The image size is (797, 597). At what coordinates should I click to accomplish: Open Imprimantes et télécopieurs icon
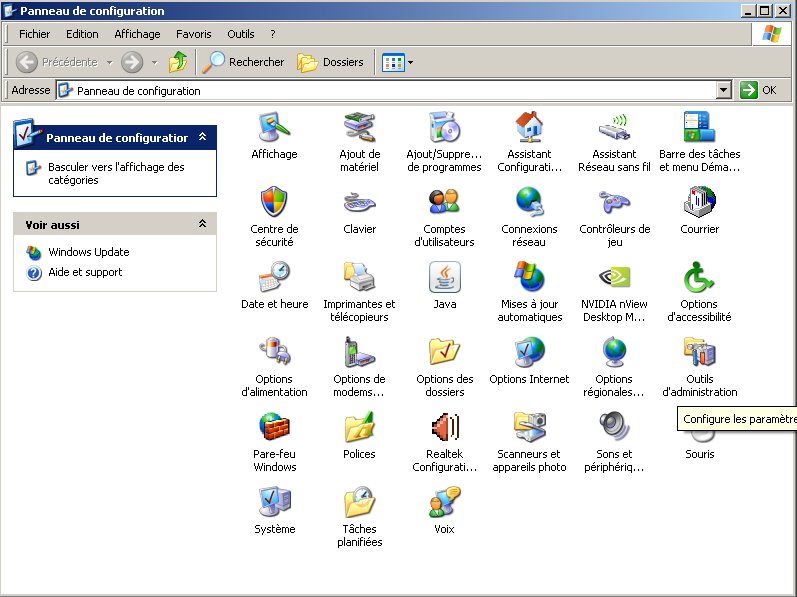point(359,277)
